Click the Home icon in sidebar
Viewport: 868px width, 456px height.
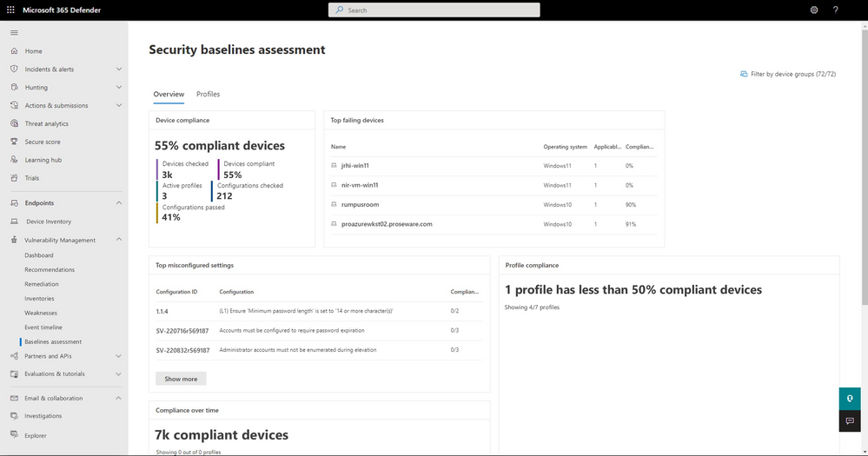15,51
